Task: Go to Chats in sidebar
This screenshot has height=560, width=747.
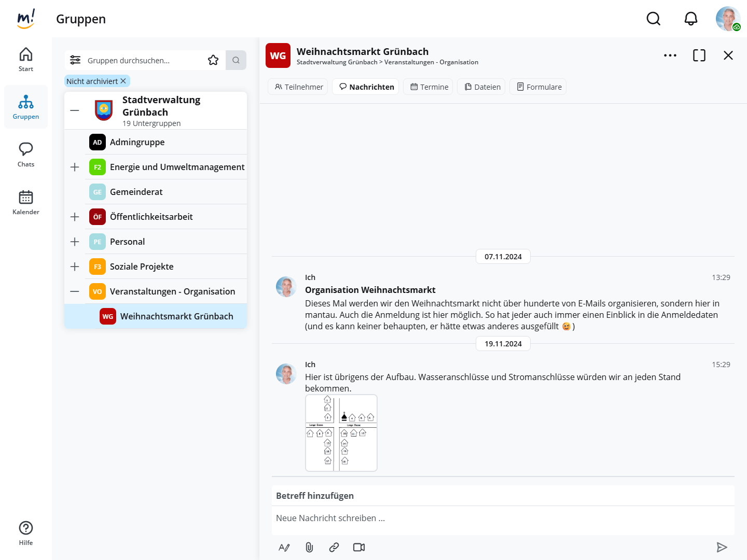Action: click(26, 155)
